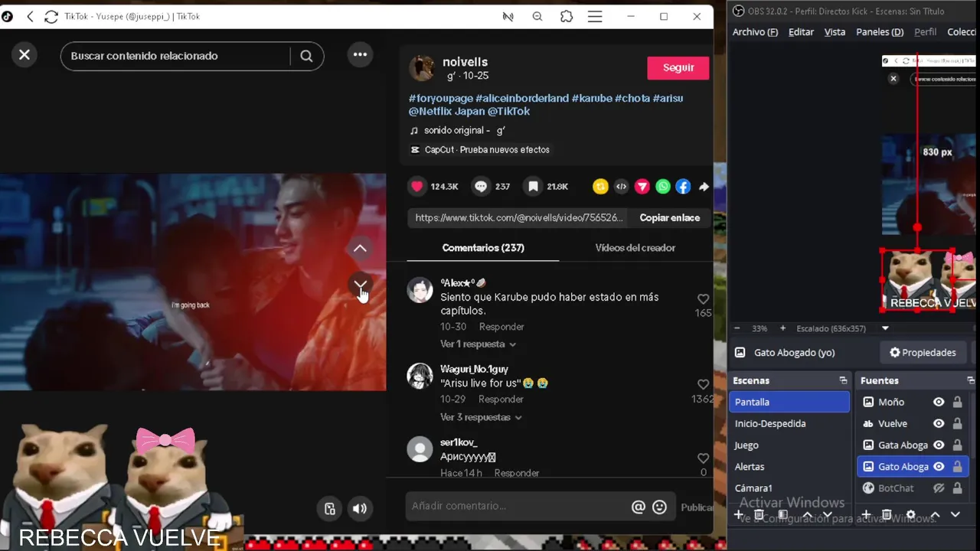This screenshot has height=551, width=980.
Task: Reply to °Alex★° comment via Responder
Action: pyautogui.click(x=501, y=327)
